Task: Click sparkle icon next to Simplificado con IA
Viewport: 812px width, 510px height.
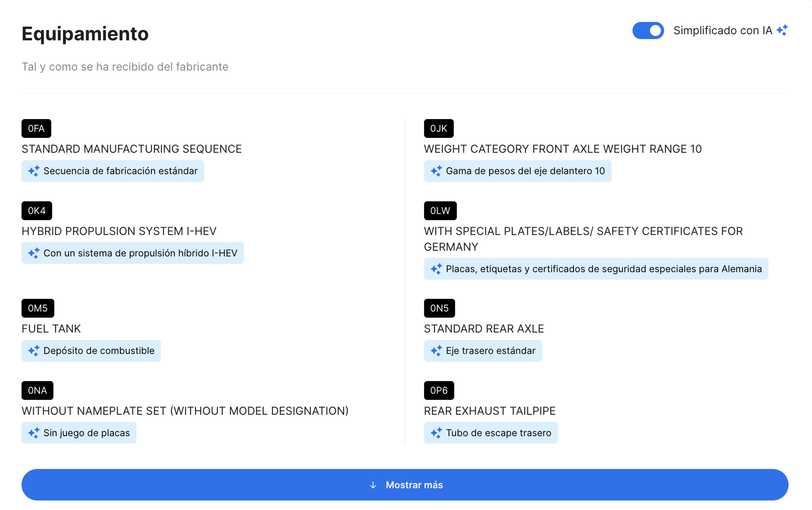Action: pyautogui.click(x=782, y=30)
